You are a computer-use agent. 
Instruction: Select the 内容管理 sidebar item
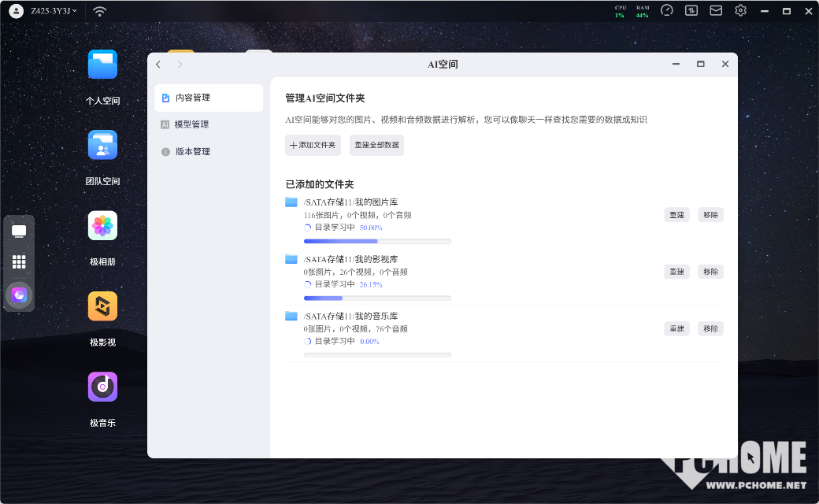point(192,98)
